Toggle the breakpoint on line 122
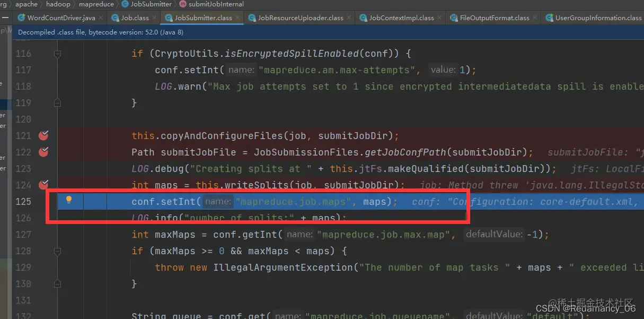This screenshot has width=644, height=319. tap(43, 152)
